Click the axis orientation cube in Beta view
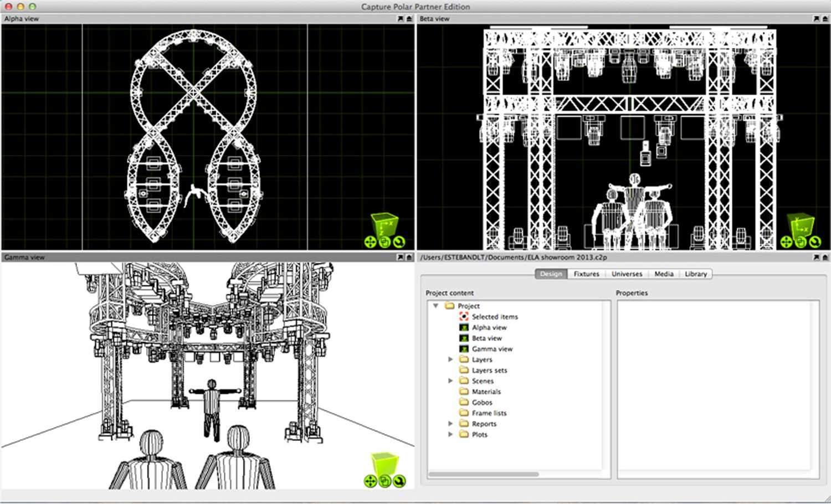The height and width of the screenshot is (504, 831). [x=800, y=224]
